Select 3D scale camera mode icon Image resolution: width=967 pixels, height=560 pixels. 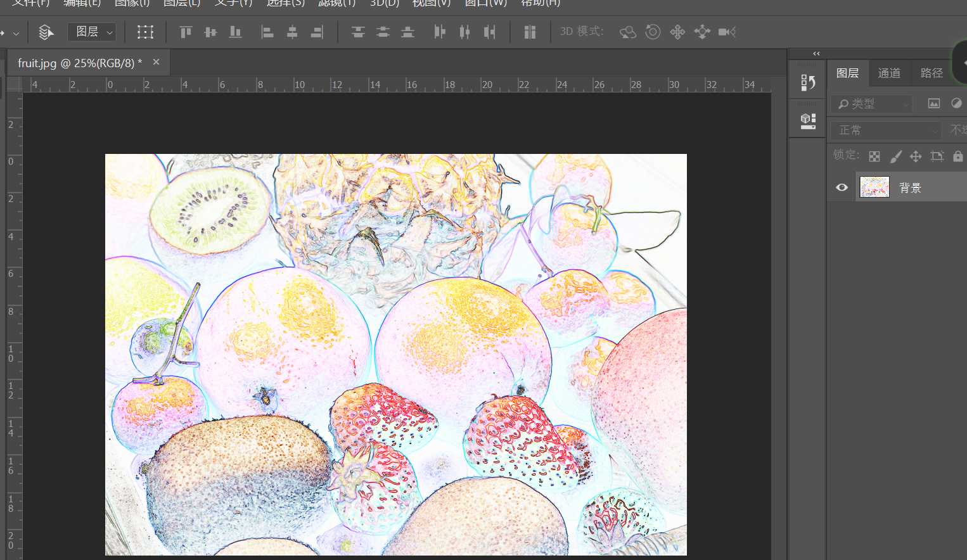click(x=727, y=32)
